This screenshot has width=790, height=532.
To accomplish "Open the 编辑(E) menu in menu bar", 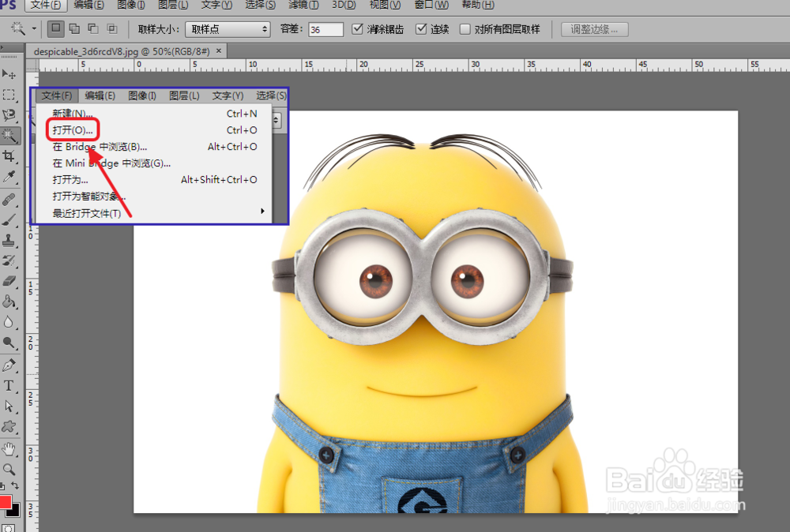I will tap(88, 5).
